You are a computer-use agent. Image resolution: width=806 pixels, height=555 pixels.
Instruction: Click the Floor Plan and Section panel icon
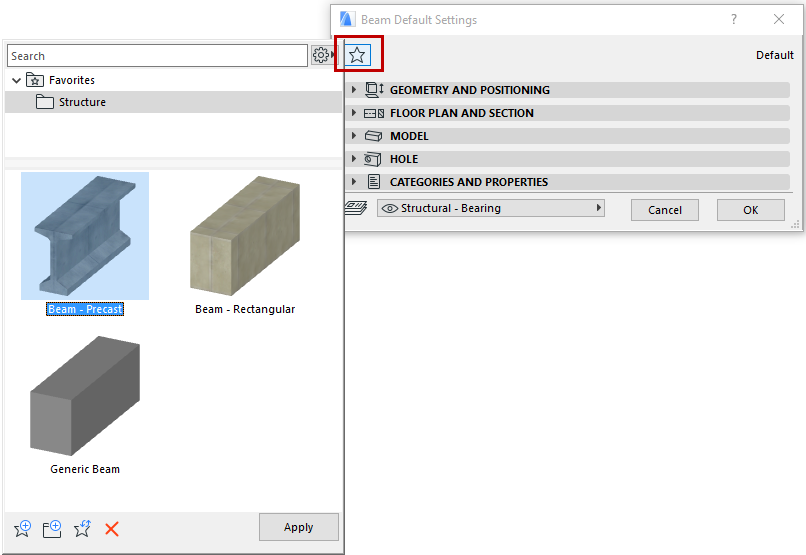pos(374,113)
